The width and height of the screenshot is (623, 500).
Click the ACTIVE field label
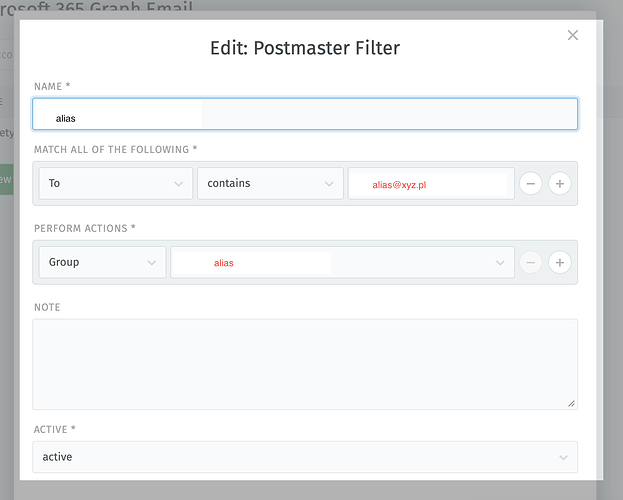56,429
